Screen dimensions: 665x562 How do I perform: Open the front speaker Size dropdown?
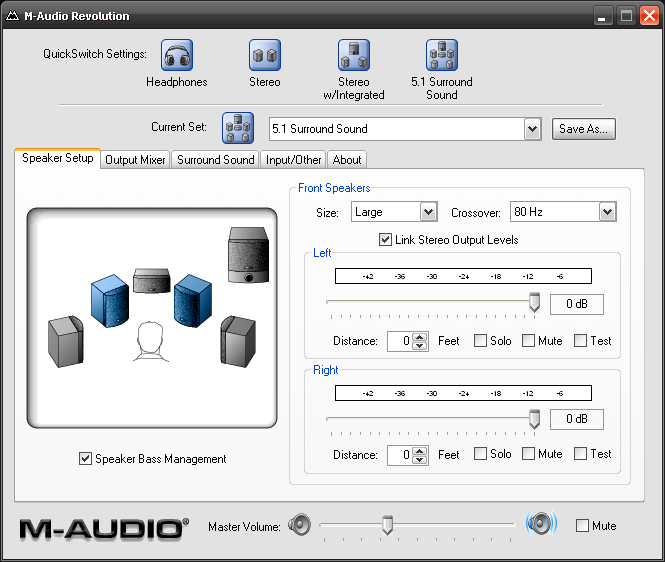(x=428, y=212)
